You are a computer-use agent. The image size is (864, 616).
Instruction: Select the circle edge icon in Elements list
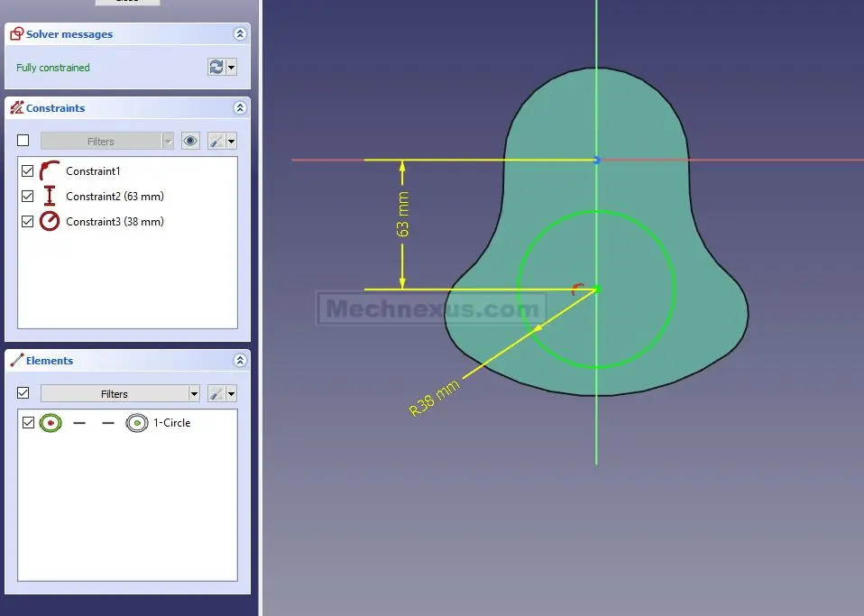[51, 422]
